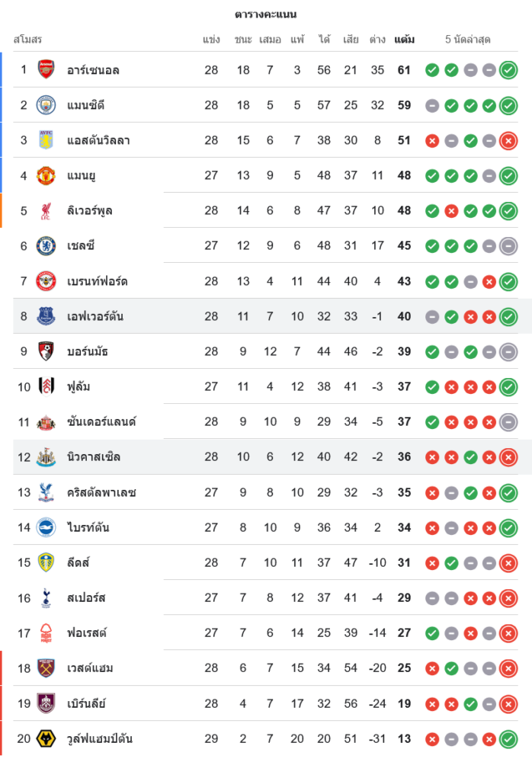Click the Aston Villa crest icon
This screenshot has width=532, height=762.
(46, 140)
